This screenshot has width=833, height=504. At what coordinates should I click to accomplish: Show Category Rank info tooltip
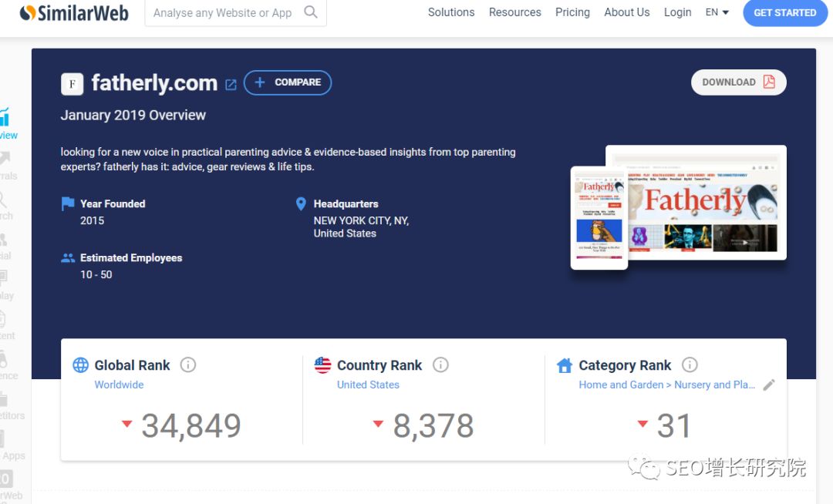point(690,365)
